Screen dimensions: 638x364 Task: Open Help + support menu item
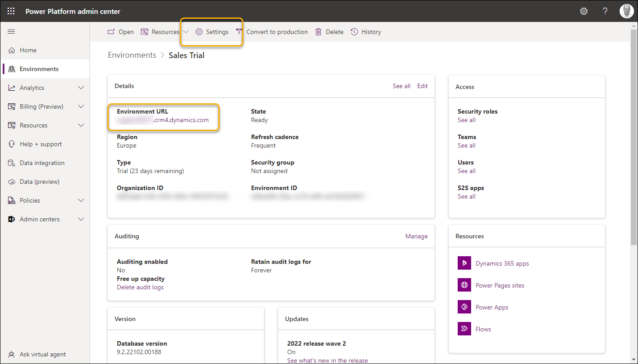[x=45, y=144]
